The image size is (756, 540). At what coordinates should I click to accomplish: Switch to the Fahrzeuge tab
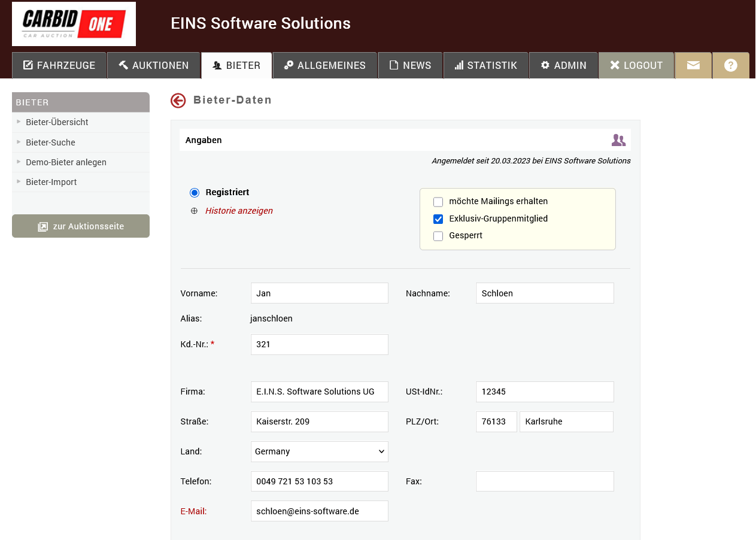(x=59, y=65)
